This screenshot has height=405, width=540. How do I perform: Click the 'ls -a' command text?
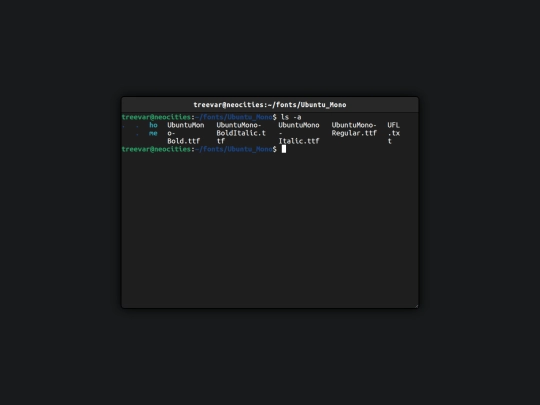pos(291,117)
